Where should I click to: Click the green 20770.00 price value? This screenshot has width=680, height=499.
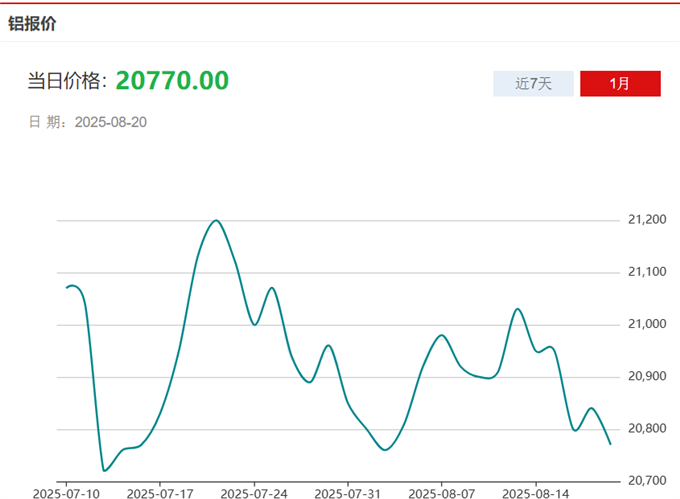coord(172,81)
